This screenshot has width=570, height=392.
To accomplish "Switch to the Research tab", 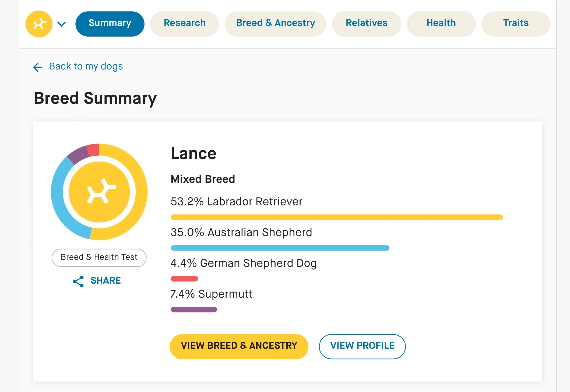I will pyautogui.click(x=184, y=24).
